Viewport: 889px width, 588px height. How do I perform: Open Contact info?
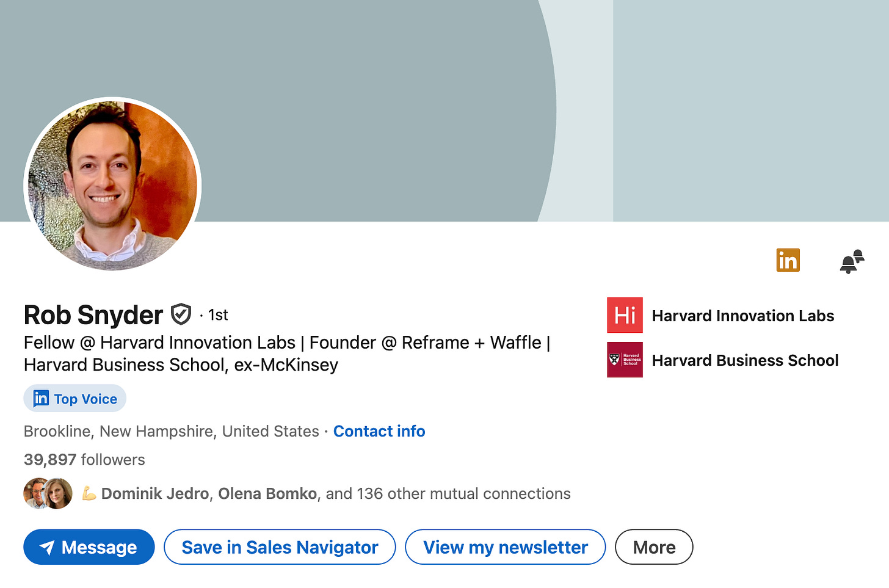tap(379, 431)
